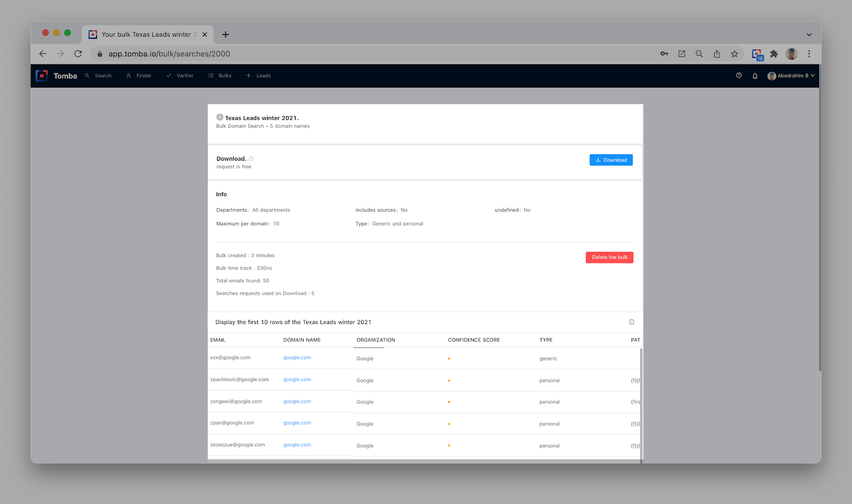Expand the Abedrahim B account dropdown
Image resolution: width=852 pixels, height=504 pixels.
point(791,76)
